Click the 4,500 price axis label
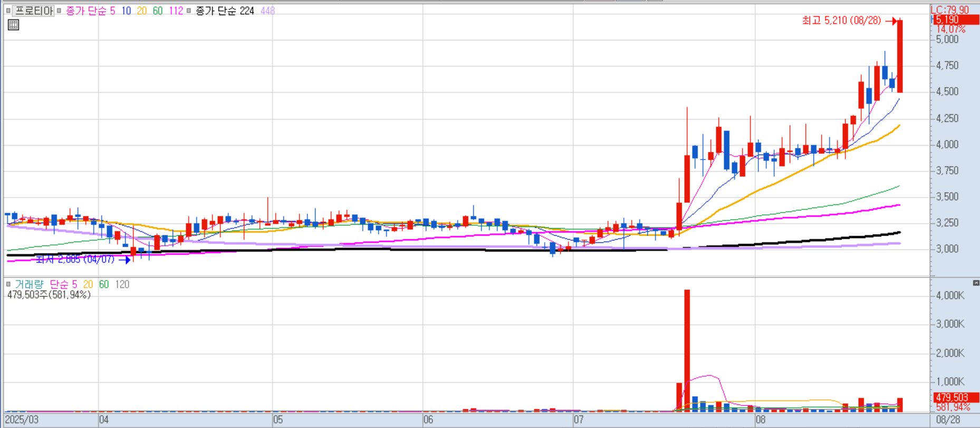Viewport: 980px width, 428px height. click(x=947, y=91)
